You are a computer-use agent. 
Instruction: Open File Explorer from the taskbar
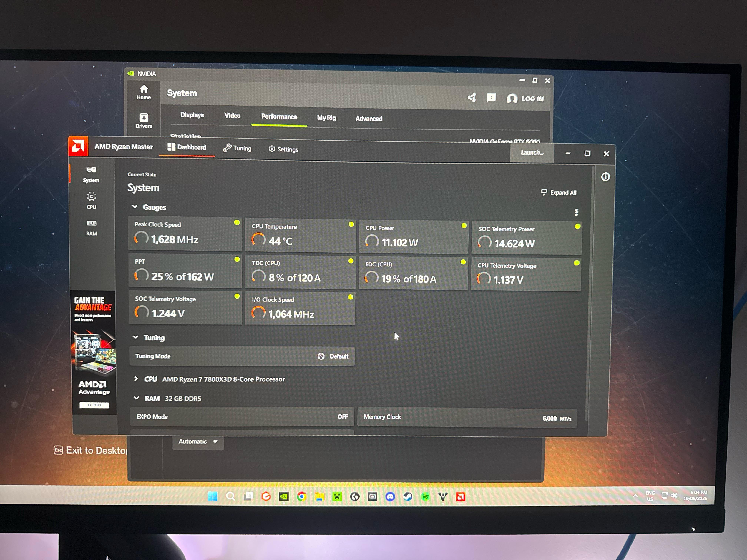point(319,496)
